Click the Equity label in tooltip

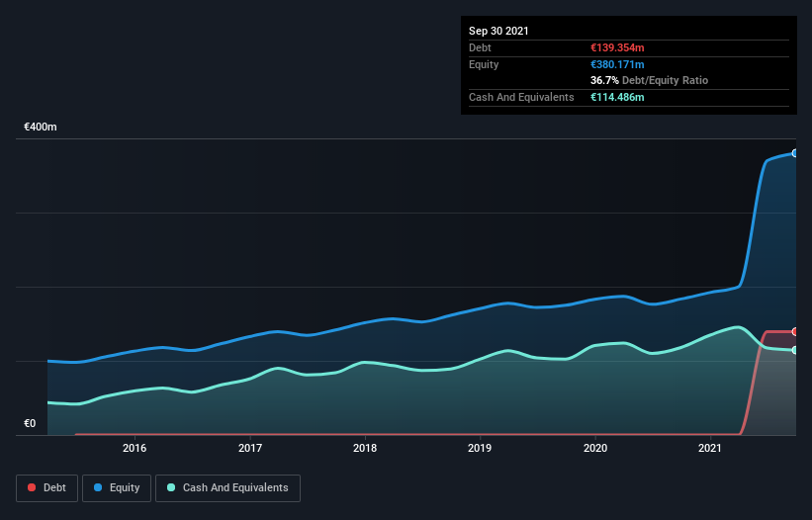[484, 64]
